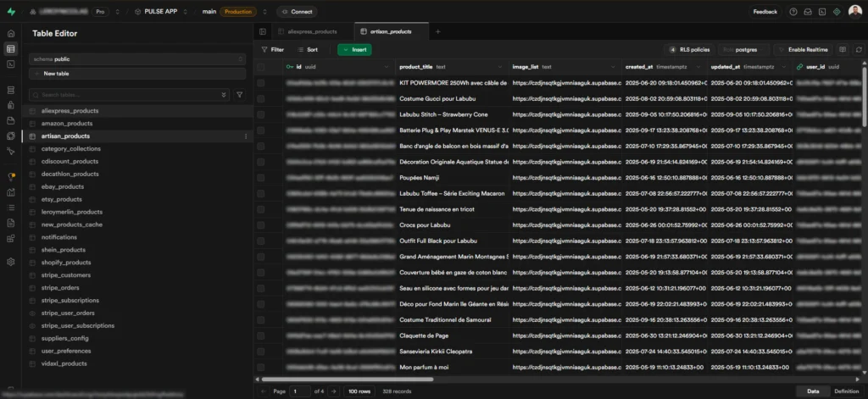Click the page number input field
The height and width of the screenshot is (399, 868).
(300, 391)
